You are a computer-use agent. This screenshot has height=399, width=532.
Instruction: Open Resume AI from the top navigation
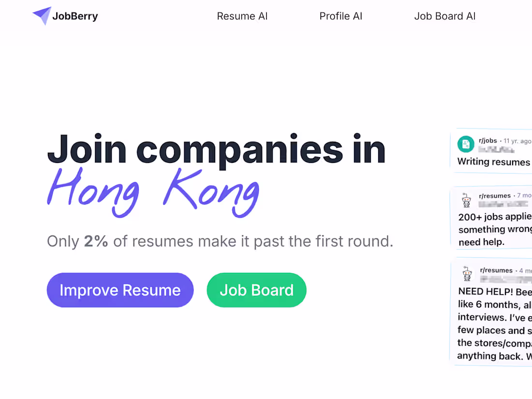(x=242, y=16)
